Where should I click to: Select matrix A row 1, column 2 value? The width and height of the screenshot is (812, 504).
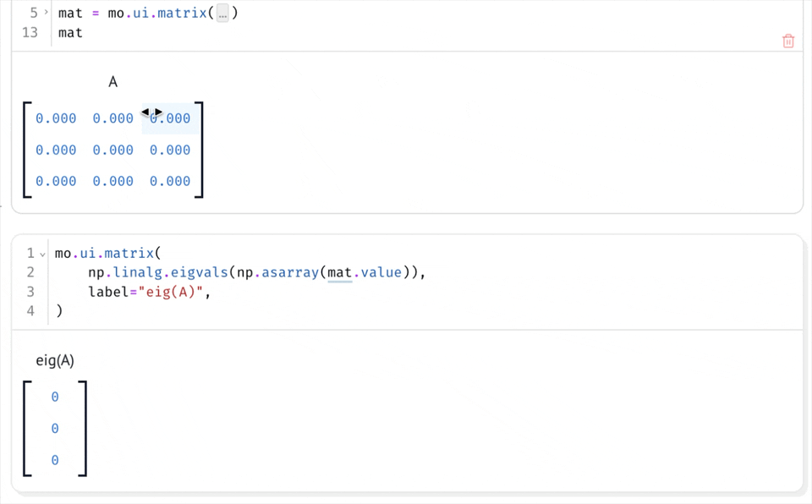(x=113, y=118)
